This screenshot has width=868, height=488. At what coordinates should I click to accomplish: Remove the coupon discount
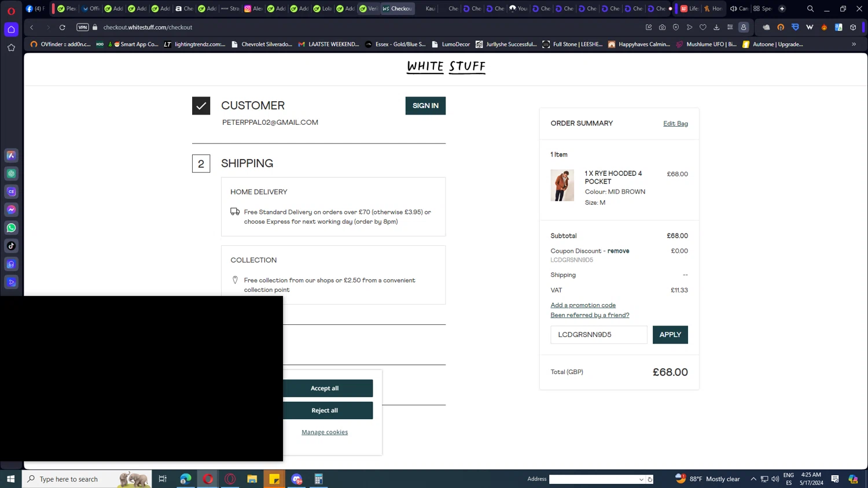[x=618, y=251]
